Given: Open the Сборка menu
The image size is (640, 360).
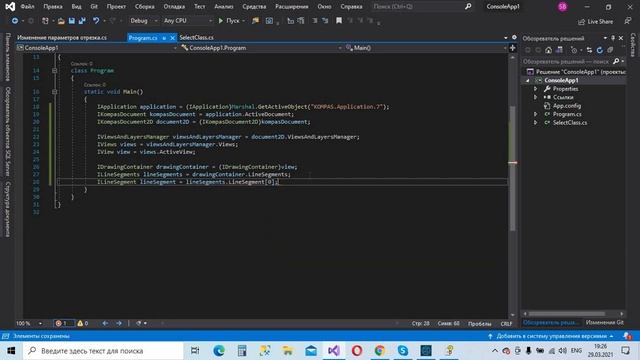Looking at the screenshot, I should [144, 7].
